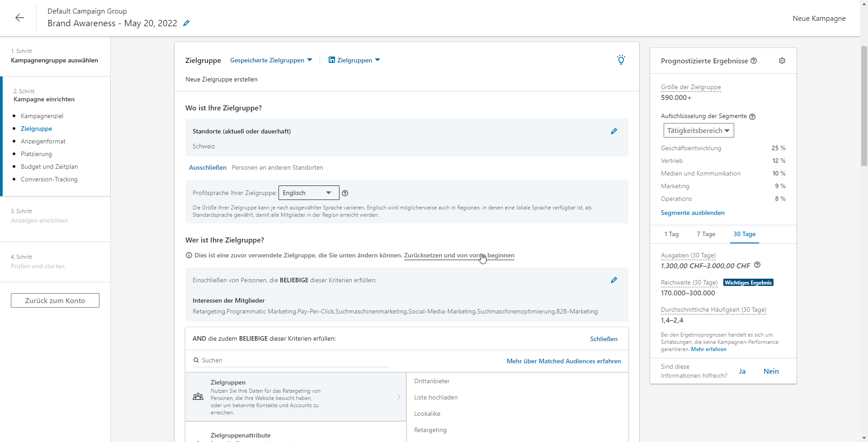This screenshot has height=442, width=868.
Task: Click info icon before 'Dies ist eine zuvor'
Action: pos(189,255)
